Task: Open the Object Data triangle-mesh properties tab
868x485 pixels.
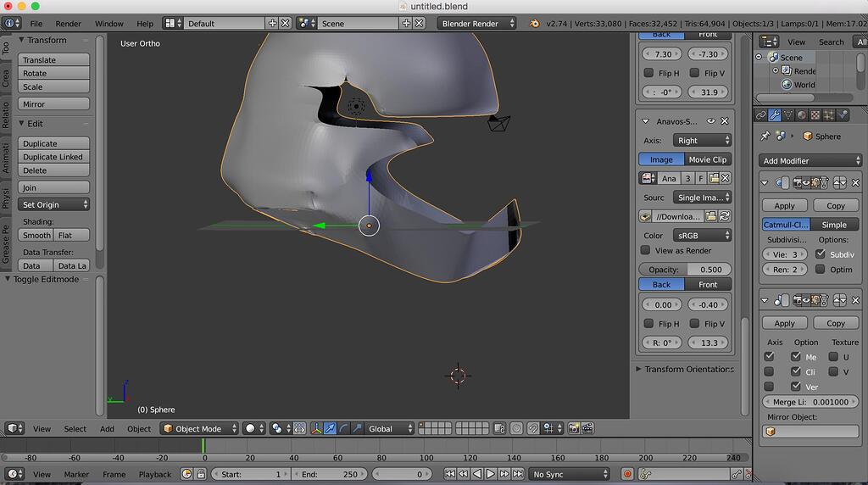Action: pyautogui.click(x=788, y=115)
